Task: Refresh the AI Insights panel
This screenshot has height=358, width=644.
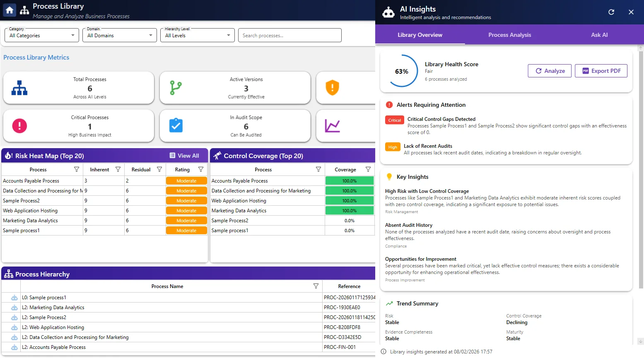Action: click(x=611, y=12)
